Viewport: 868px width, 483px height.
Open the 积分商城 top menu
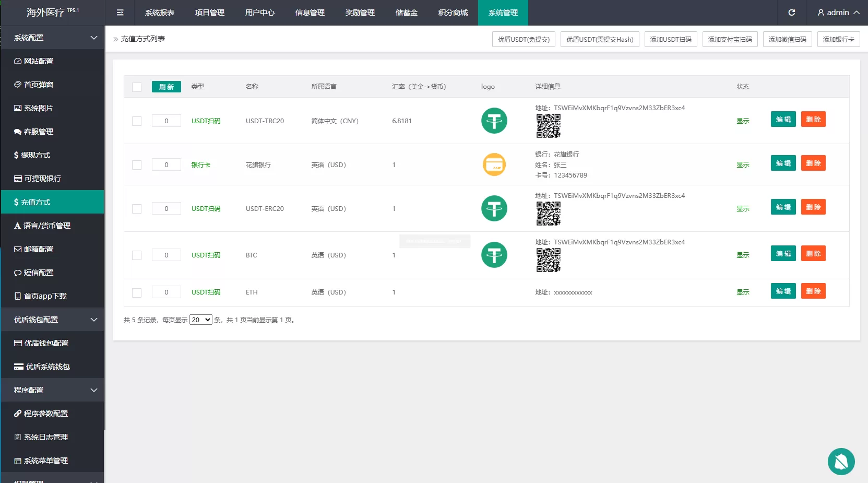click(x=453, y=13)
